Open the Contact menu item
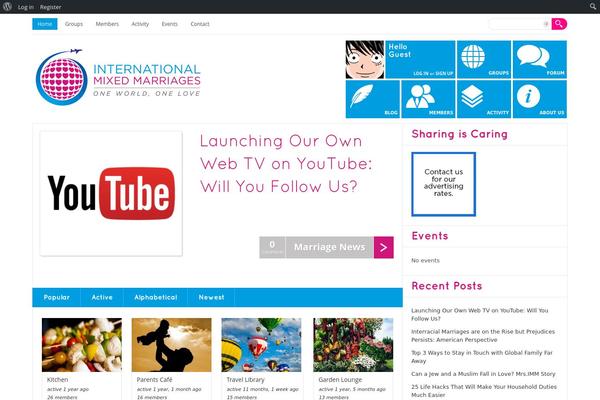The image size is (600, 400). click(200, 24)
